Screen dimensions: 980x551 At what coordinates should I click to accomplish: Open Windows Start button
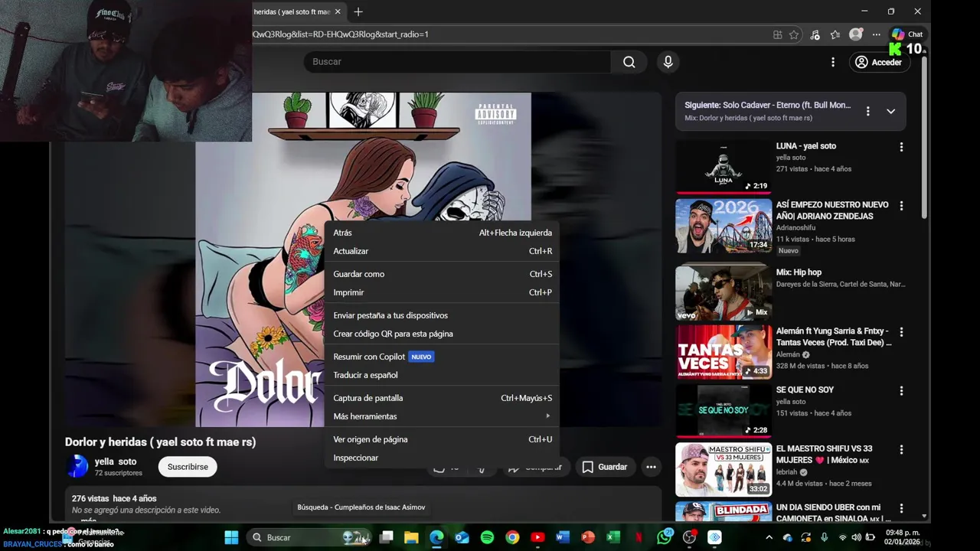point(231,537)
